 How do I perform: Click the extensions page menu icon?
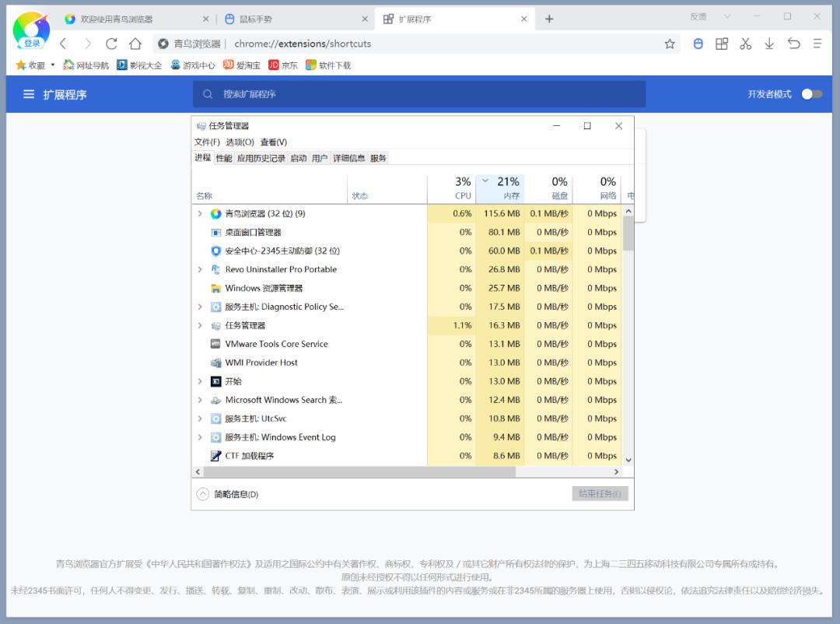(28, 94)
